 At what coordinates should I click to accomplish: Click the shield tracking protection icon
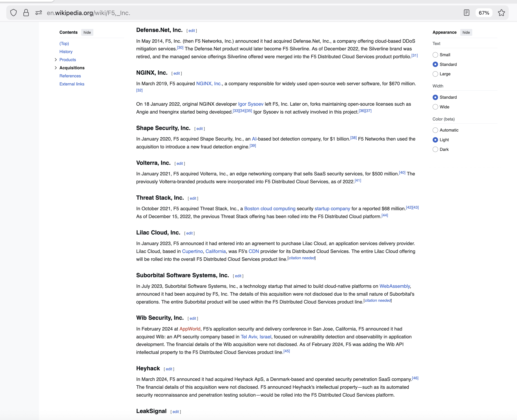[13, 13]
